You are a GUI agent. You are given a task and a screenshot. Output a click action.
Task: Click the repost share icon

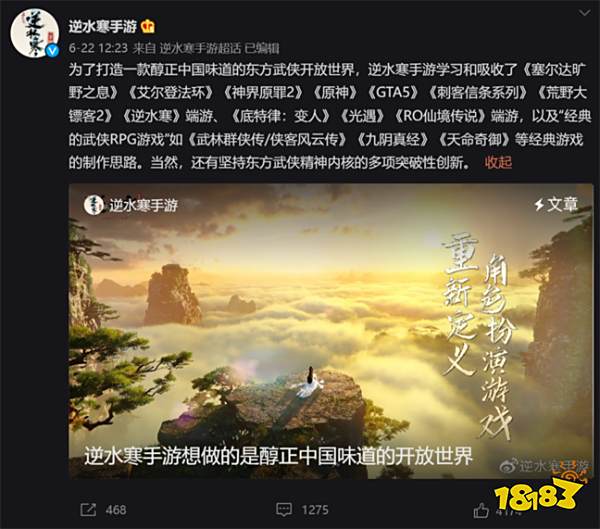tap(88, 510)
